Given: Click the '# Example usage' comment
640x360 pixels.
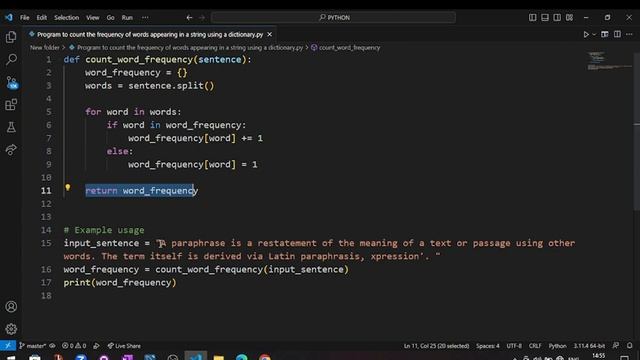Looking at the screenshot, I should tap(104, 230).
